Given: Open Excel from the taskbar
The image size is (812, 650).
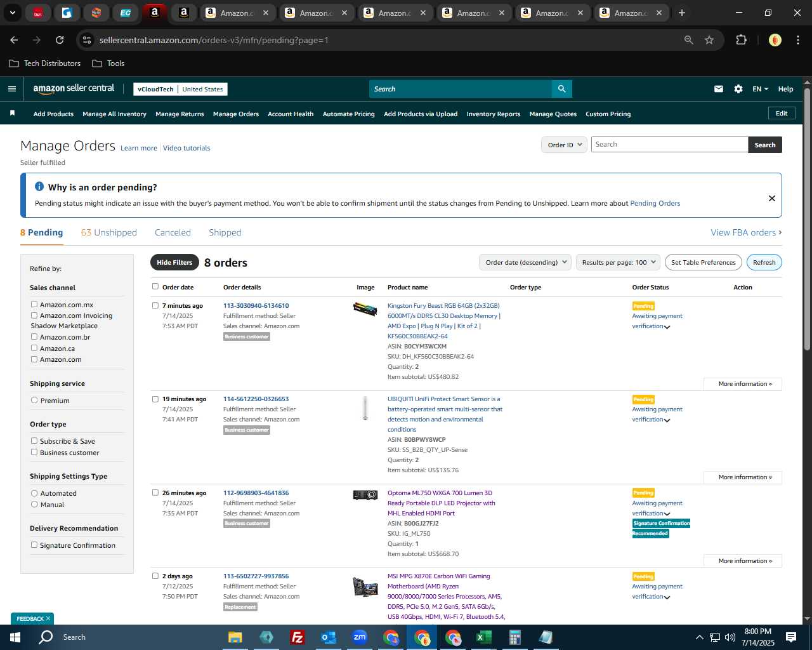Looking at the screenshot, I should pos(483,637).
